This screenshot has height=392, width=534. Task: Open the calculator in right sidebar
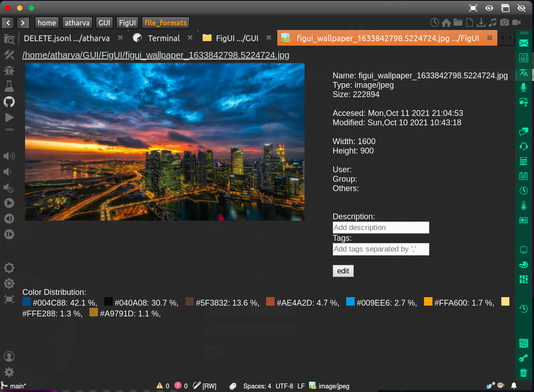[523, 161]
